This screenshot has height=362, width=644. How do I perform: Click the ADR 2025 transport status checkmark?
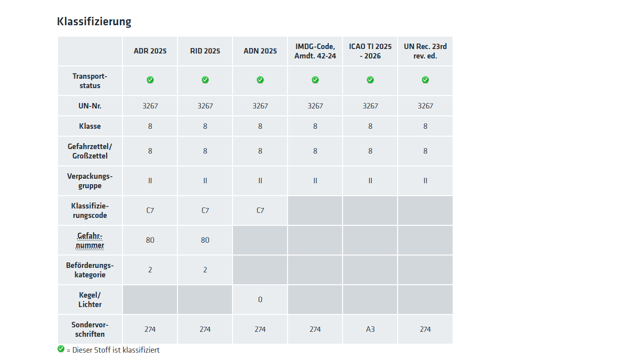[150, 80]
